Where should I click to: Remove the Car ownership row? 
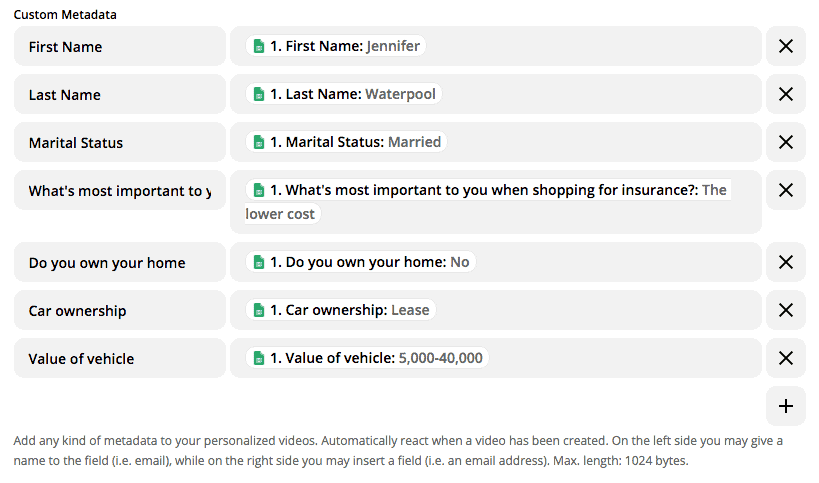click(x=785, y=310)
